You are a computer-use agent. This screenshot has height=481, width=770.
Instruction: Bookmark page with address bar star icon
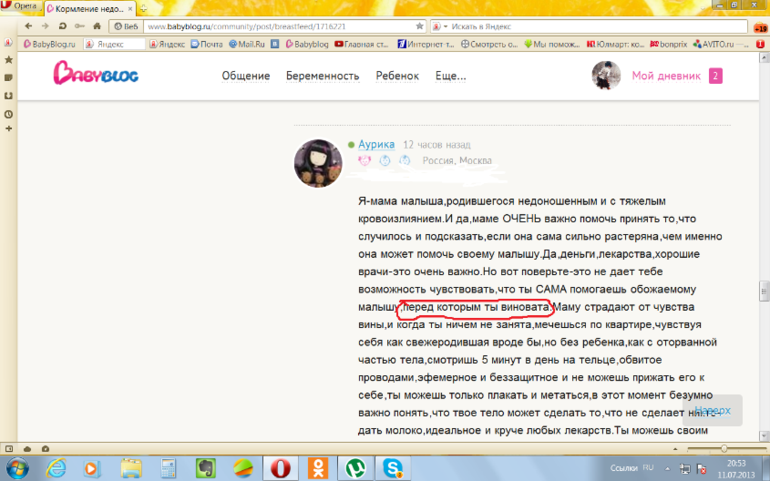419,27
